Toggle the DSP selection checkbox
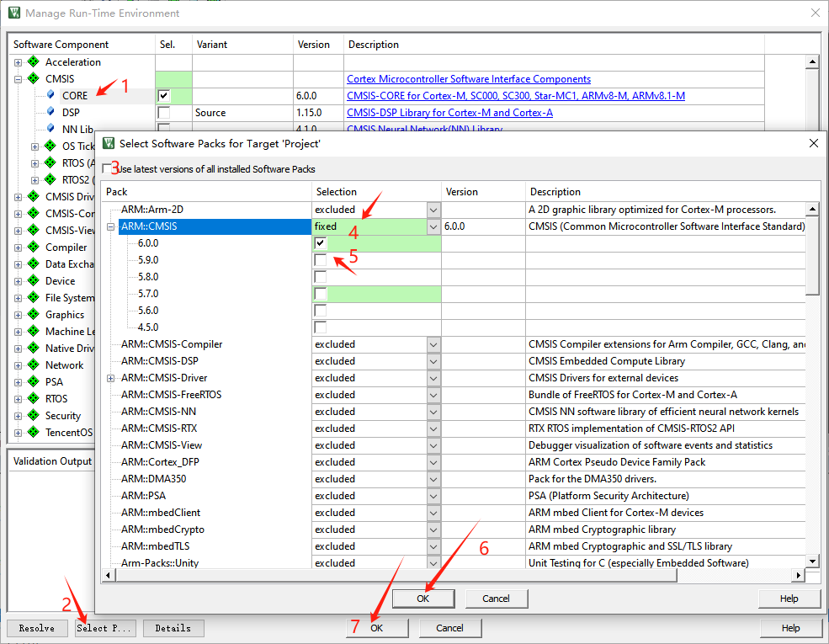 pyautogui.click(x=164, y=113)
